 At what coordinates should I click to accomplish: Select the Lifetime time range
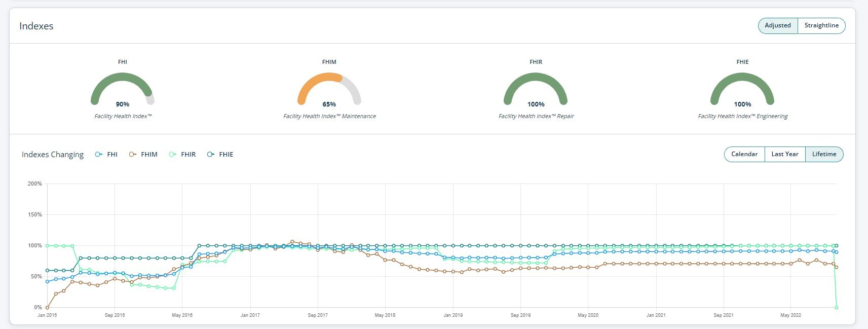tap(824, 154)
